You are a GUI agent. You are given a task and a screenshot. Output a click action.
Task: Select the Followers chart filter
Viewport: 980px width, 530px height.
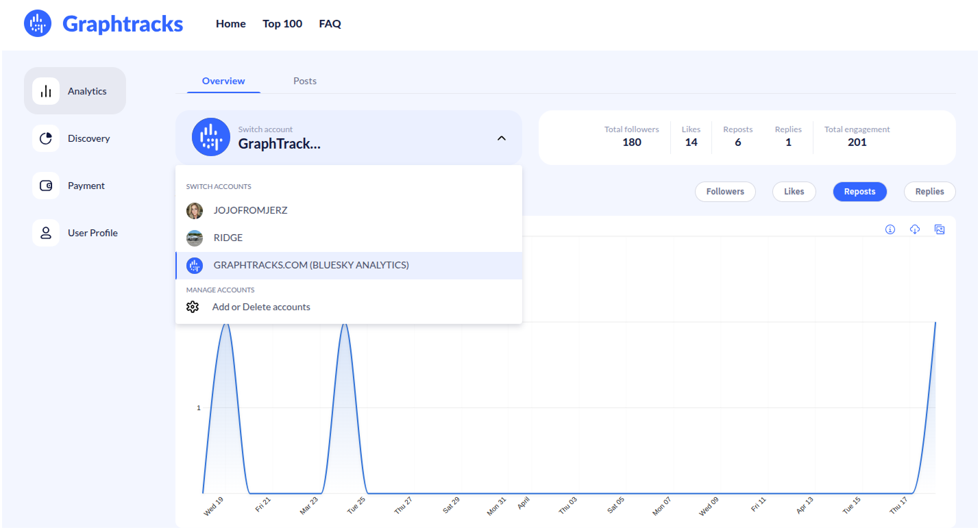(725, 192)
